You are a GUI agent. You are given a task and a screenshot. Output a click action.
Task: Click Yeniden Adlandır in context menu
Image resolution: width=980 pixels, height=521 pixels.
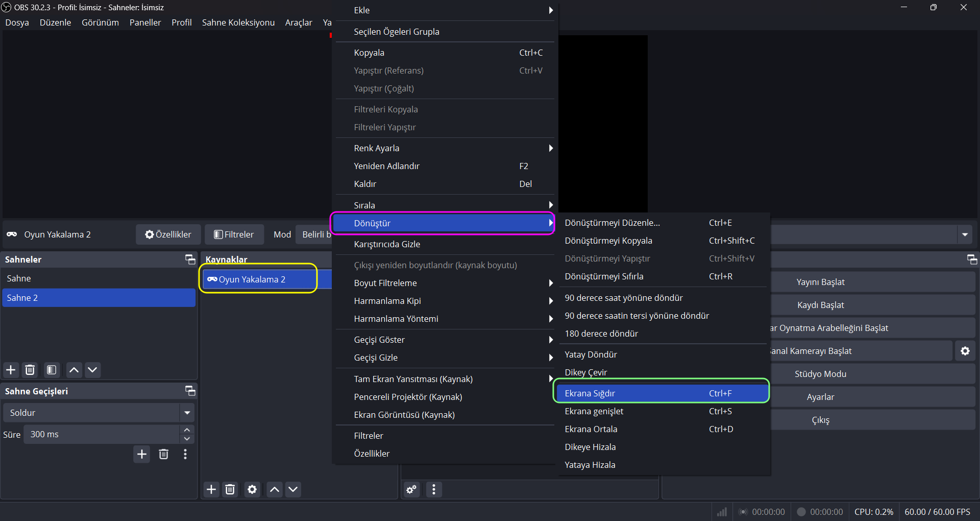(445, 166)
